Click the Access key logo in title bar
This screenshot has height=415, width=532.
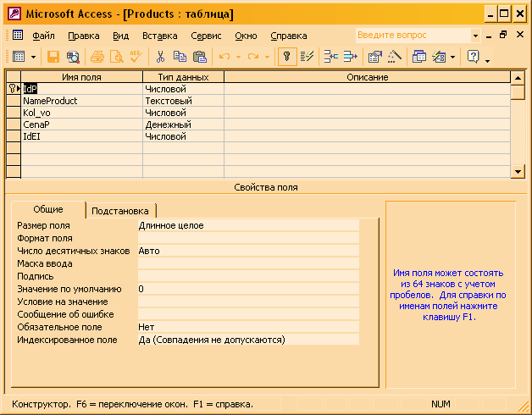coord(14,14)
